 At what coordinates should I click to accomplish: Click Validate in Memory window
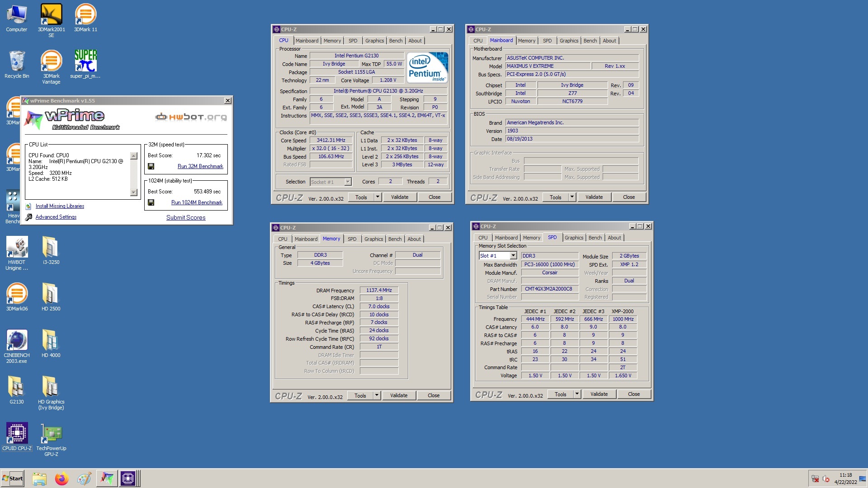click(x=399, y=395)
